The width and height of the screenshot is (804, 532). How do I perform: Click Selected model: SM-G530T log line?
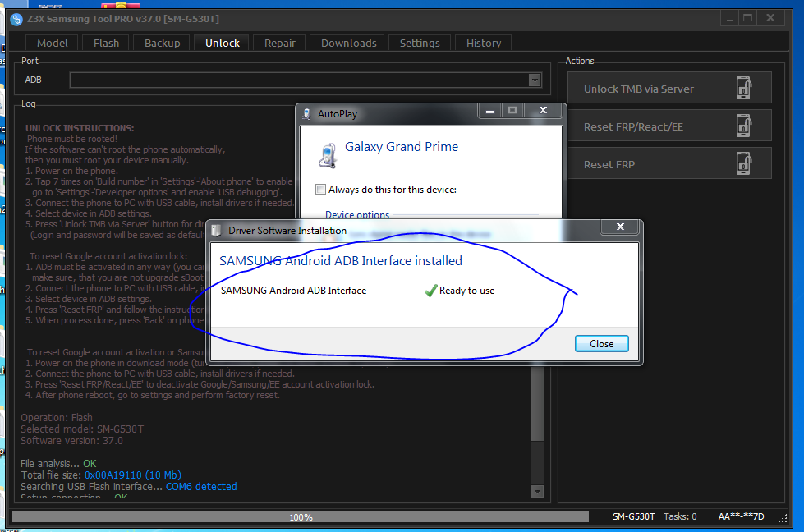click(x=82, y=429)
